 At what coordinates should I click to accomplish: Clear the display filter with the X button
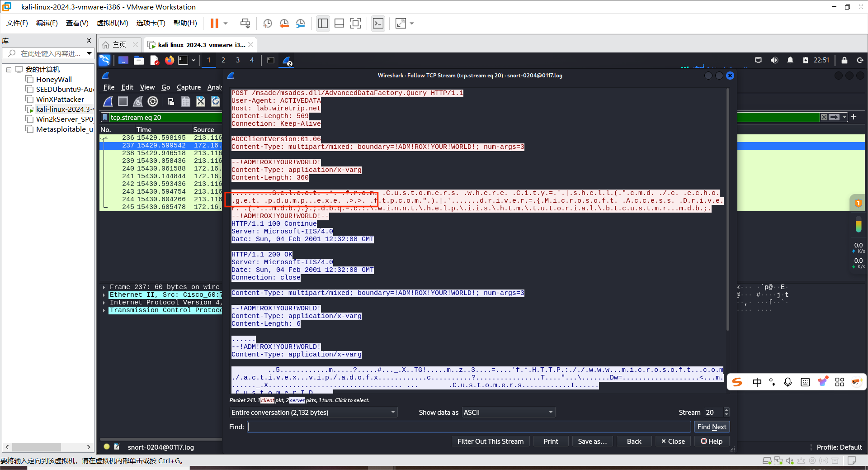(824, 117)
